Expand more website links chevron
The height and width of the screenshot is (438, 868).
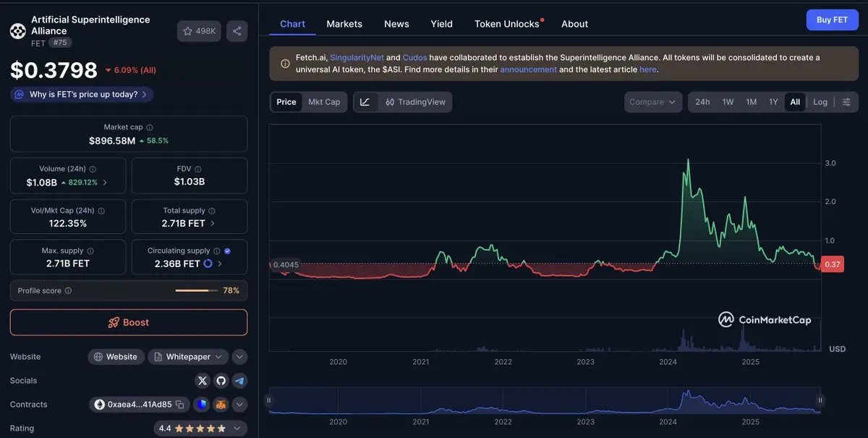pyautogui.click(x=239, y=357)
